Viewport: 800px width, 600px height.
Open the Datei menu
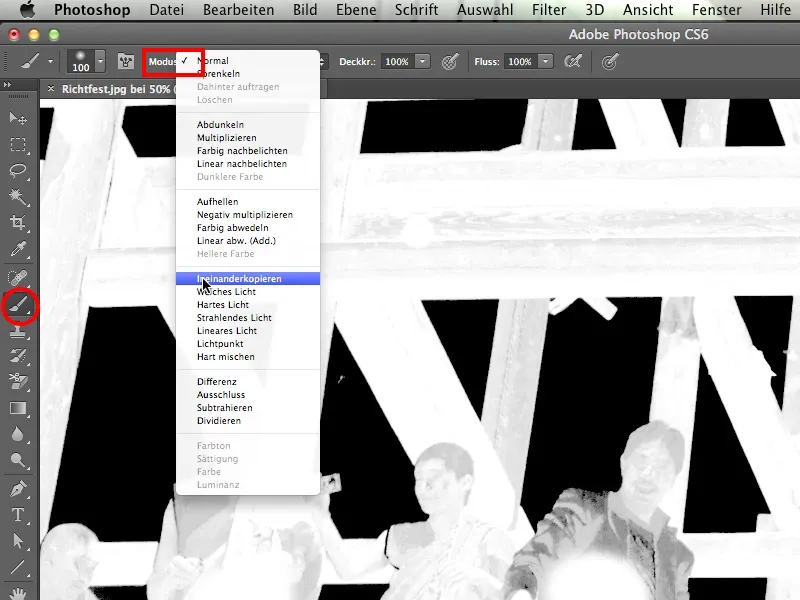[166, 10]
